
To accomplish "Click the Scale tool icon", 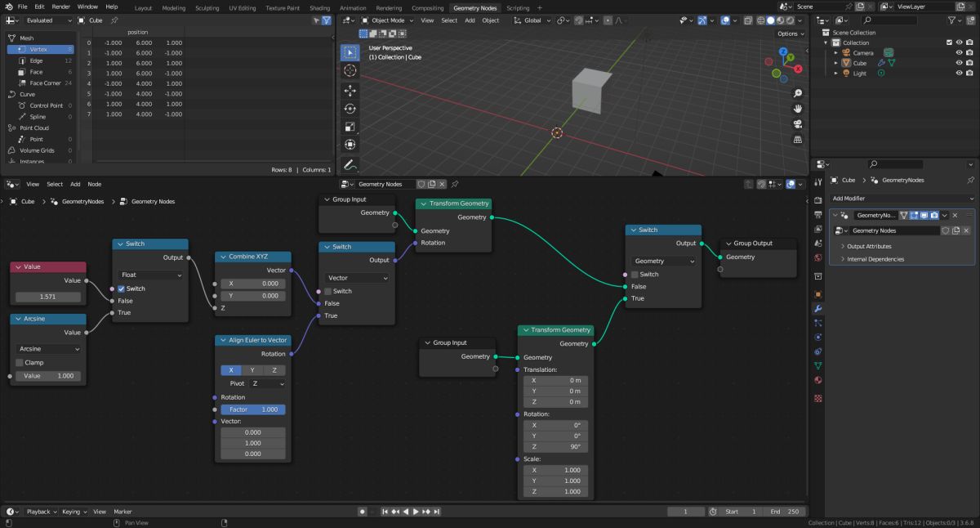I will (x=350, y=127).
